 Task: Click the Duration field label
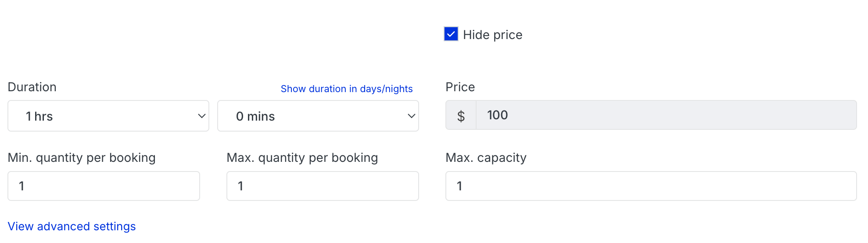pyautogui.click(x=32, y=87)
